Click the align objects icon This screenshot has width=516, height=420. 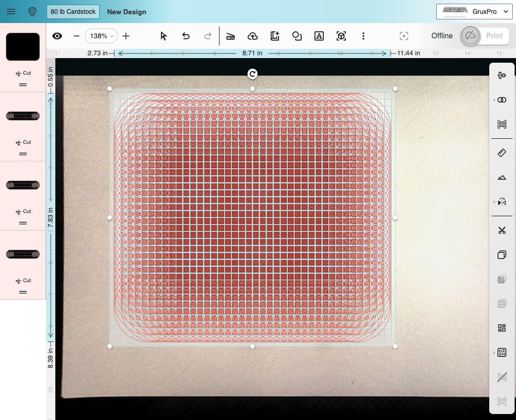coord(502,75)
